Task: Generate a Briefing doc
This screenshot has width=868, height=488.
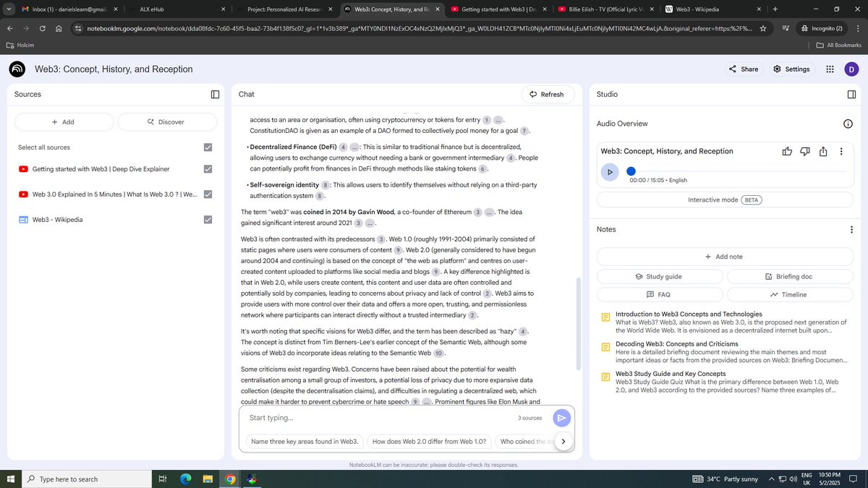Action: click(790, 276)
